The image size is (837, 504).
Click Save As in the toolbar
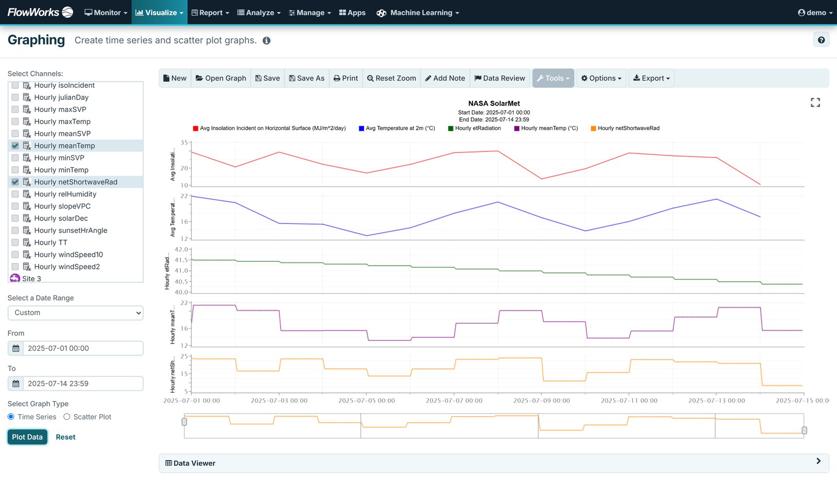click(307, 78)
